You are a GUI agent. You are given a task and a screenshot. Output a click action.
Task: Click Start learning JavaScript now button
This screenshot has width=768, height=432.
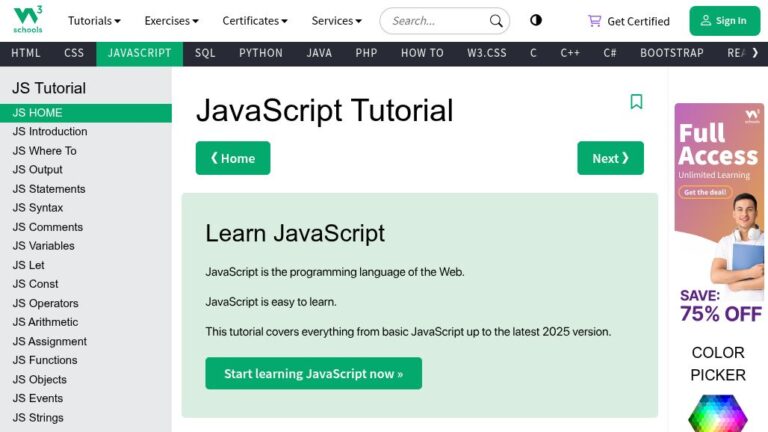[313, 373]
